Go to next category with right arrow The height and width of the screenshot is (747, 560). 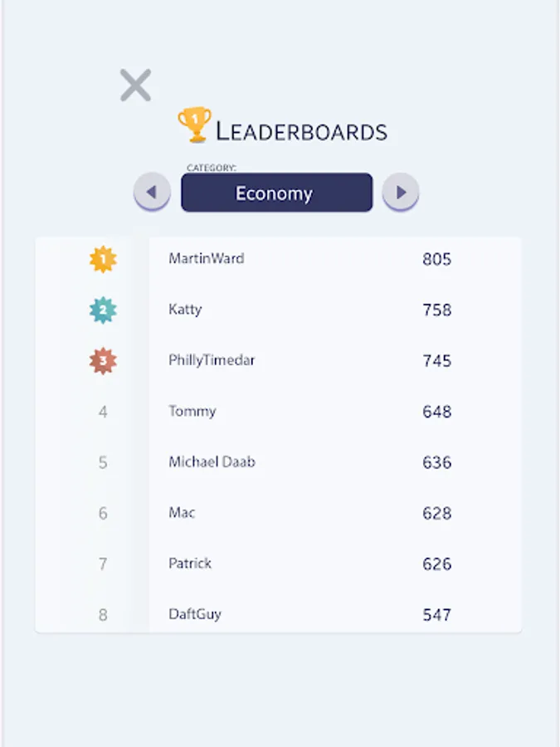[401, 192]
